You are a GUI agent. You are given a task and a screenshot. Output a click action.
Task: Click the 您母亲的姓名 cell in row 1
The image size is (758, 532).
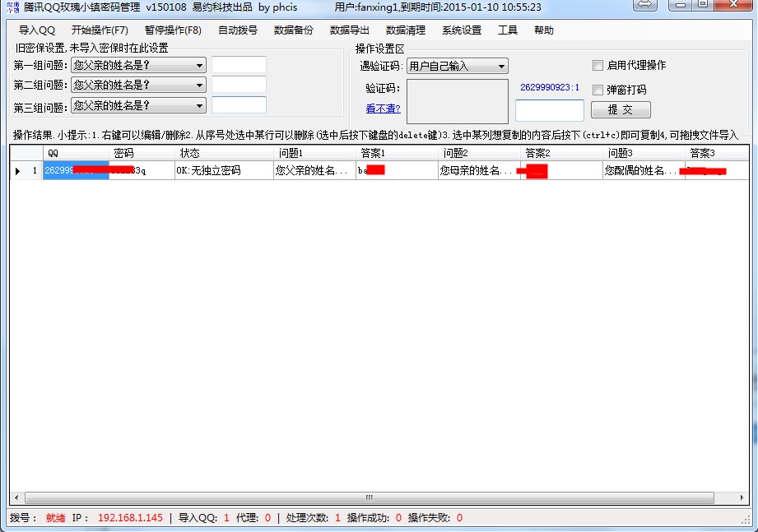click(x=479, y=170)
